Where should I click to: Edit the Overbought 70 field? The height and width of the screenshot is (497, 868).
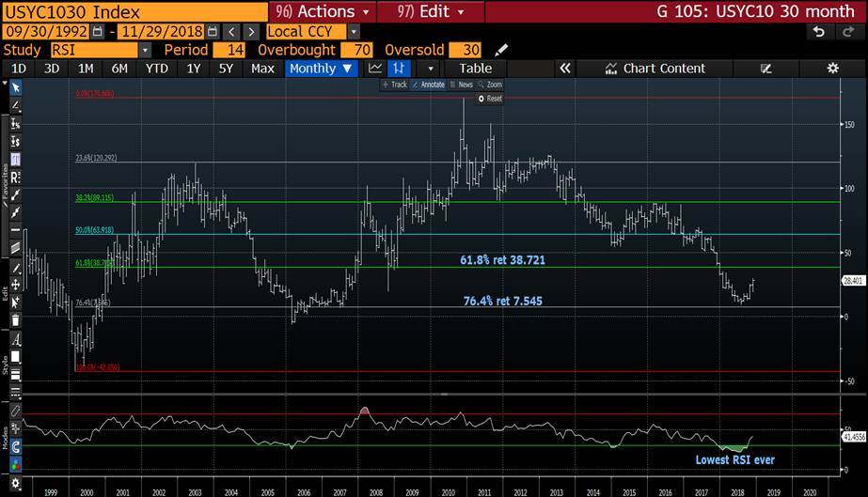357,51
